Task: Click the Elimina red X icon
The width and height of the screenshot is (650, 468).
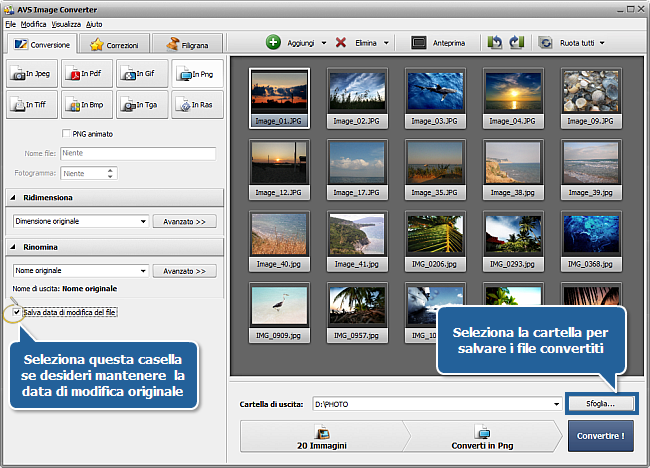Action: (342, 43)
